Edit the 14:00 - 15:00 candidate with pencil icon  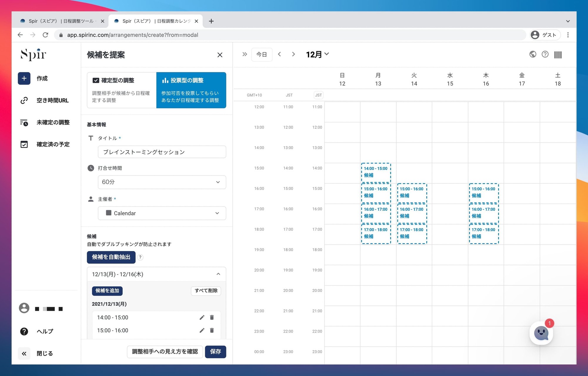[x=202, y=317]
